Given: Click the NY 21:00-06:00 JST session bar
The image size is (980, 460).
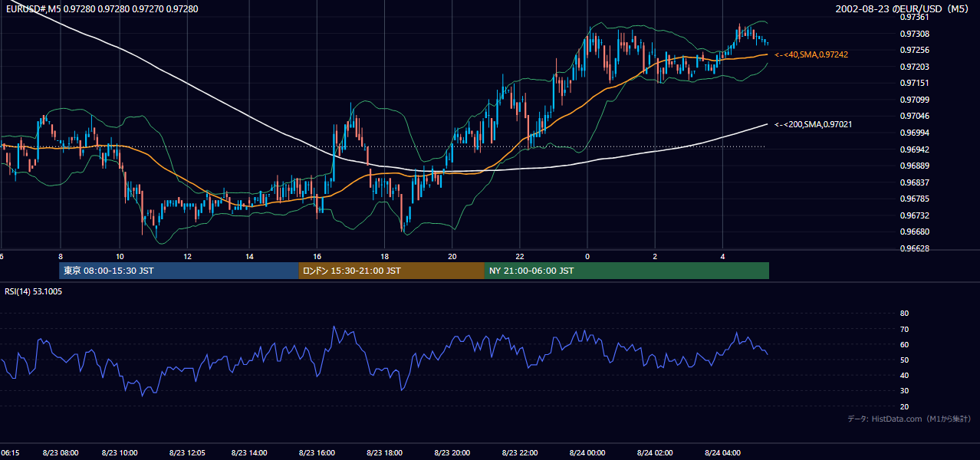Looking at the screenshot, I should pyautogui.click(x=626, y=271).
